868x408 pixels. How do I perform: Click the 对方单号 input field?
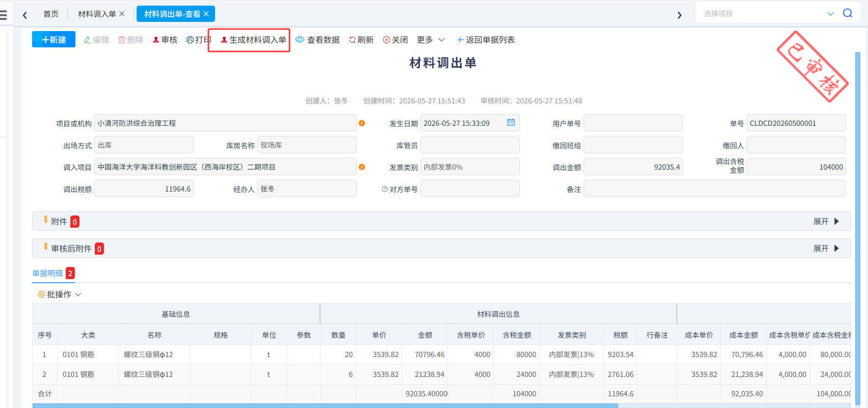tap(470, 188)
